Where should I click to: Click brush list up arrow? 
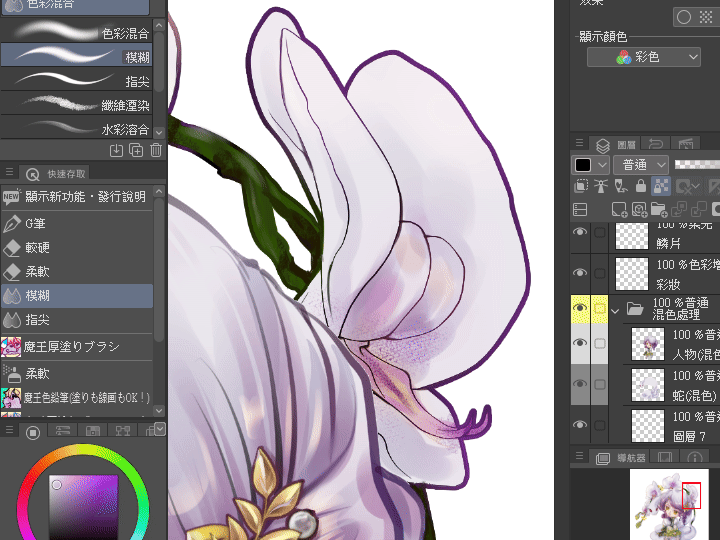pyautogui.click(x=159, y=25)
